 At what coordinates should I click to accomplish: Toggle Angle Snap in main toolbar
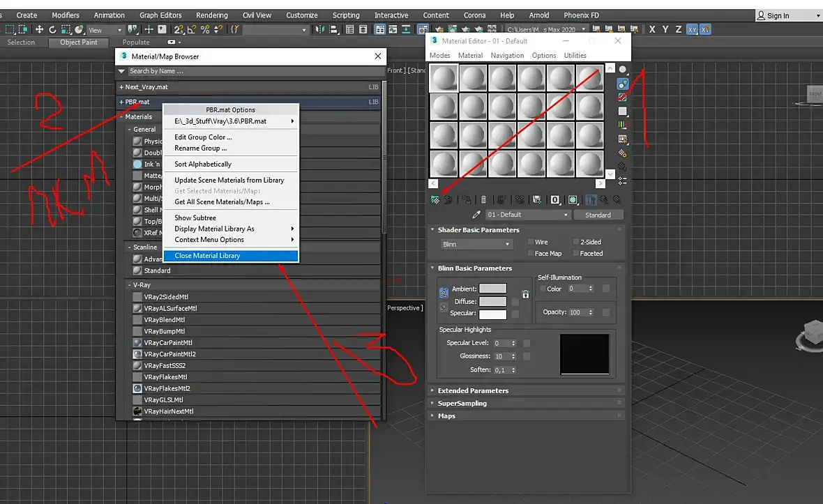[x=192, y=29]
